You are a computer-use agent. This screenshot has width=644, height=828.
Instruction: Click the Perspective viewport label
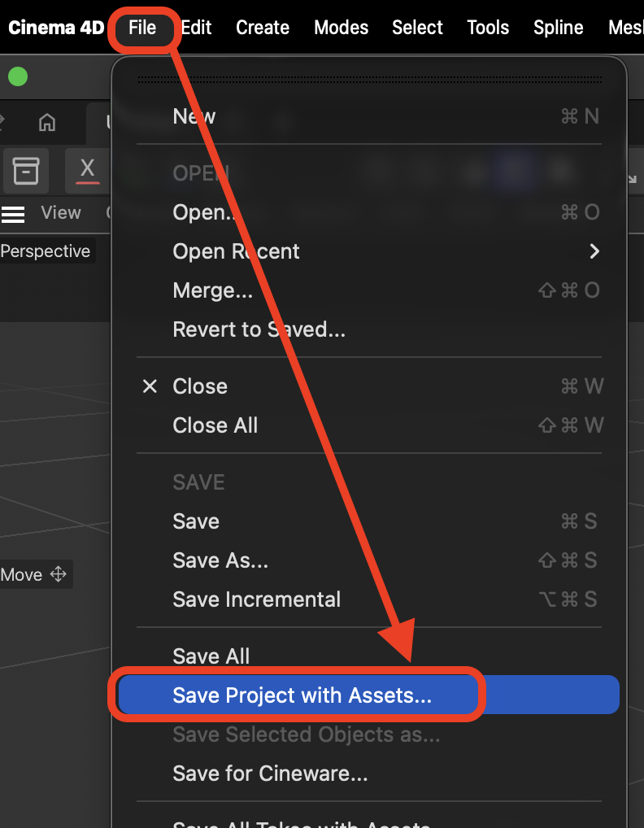click(46, 251)
